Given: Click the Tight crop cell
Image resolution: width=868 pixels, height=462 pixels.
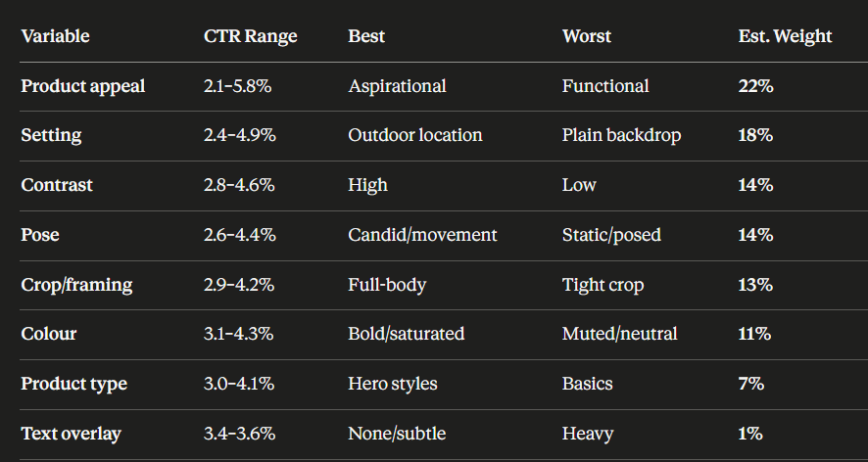Looking at the screenshot, I should click(x=603, y=285).
